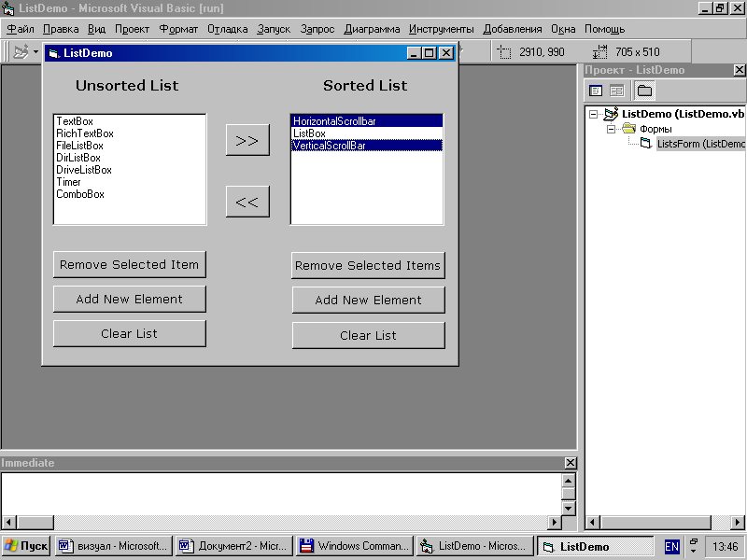Collapse the ListDemo project tree node
This screenshot has height=560, width=747.
(593, 114)
